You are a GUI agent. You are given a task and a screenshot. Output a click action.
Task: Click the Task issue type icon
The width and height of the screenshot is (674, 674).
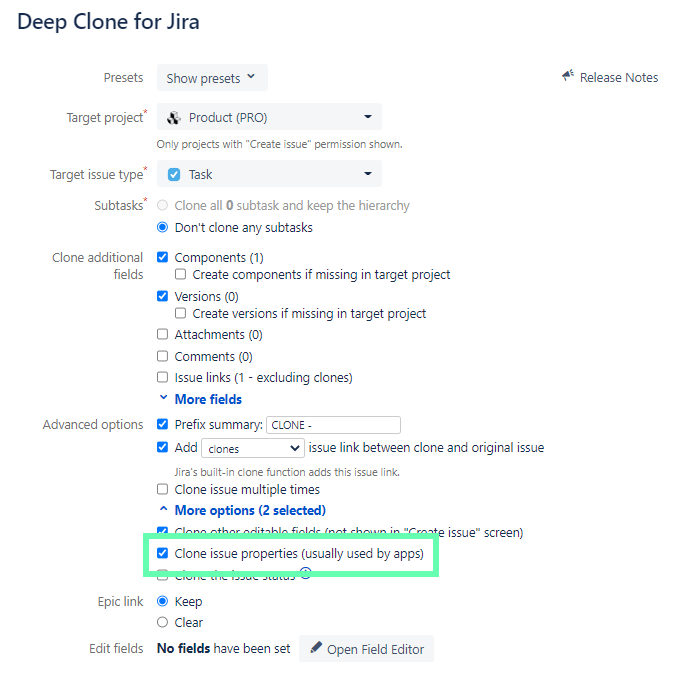coord(174,175)
